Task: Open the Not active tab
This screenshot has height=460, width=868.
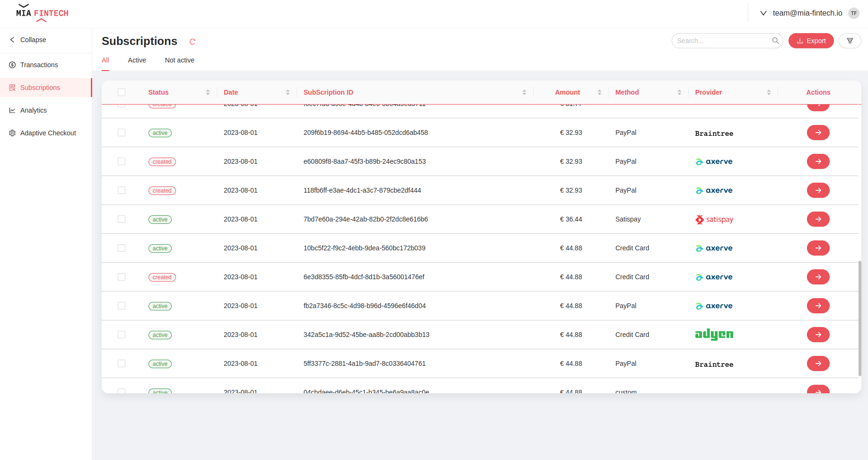Action: (179, 60)
